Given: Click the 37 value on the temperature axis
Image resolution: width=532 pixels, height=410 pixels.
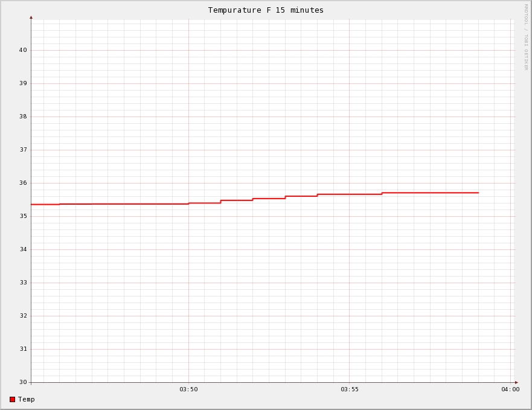Looking at the screenshot, I should pos(23,150).
